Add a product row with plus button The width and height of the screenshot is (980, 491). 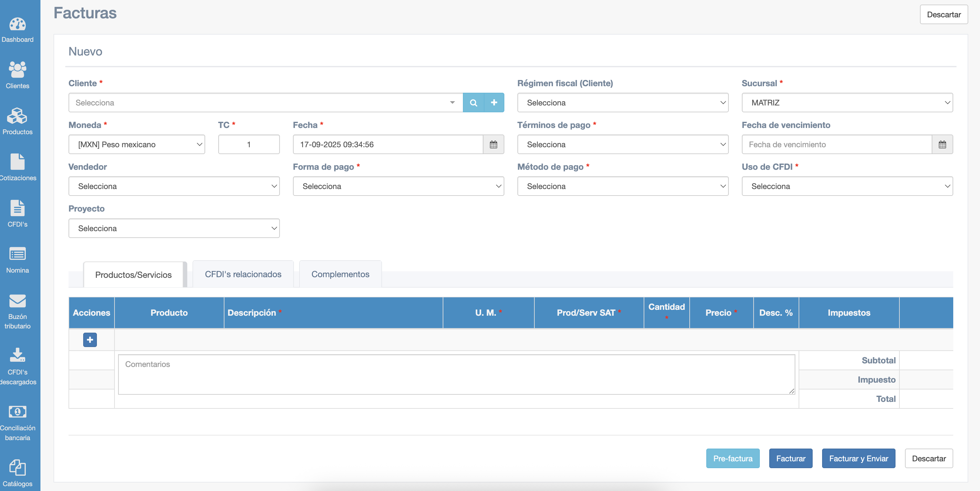click(90, 340)
